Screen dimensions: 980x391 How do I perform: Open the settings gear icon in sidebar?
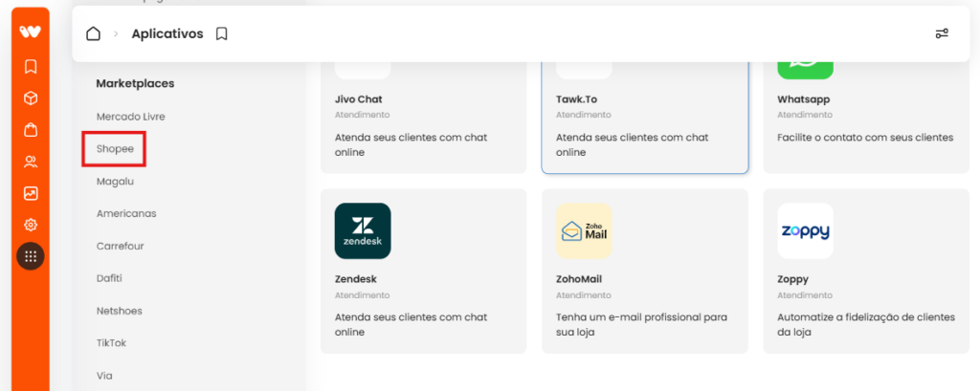pos(31,225)
